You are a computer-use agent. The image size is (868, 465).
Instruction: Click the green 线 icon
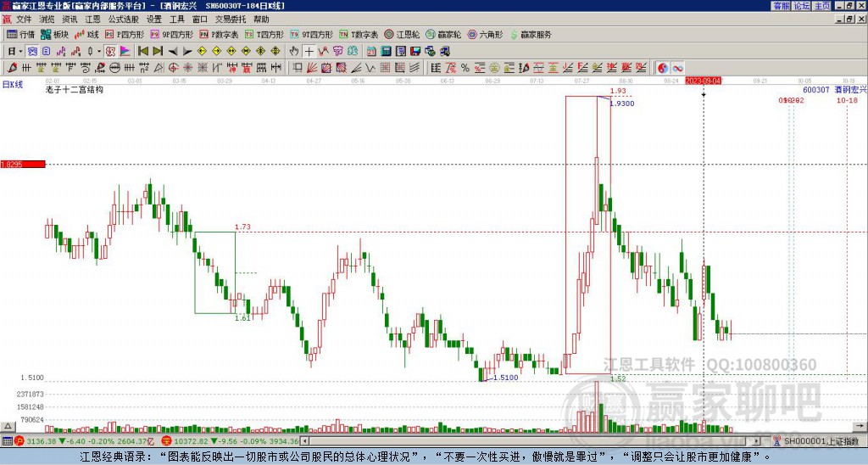[353, 51]
